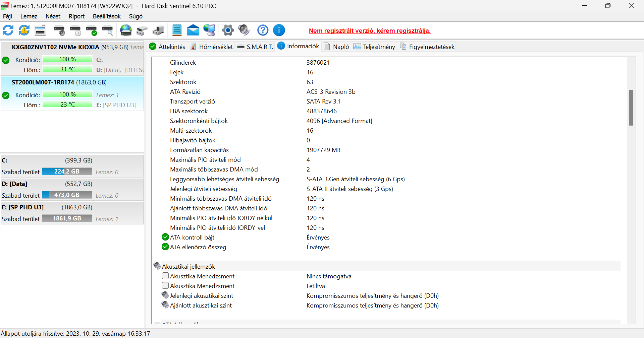Click the ST2000LM007 23 °C temperature bar

(x=67, y=105)
